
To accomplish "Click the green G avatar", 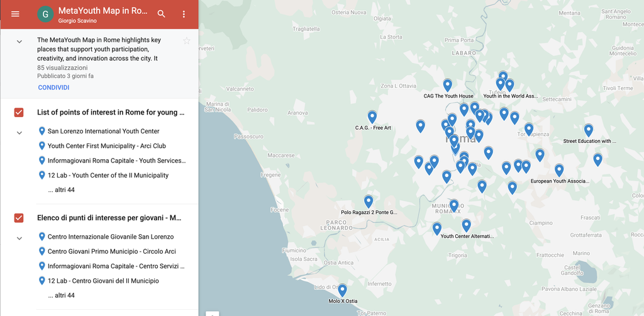I will (45, 14).
